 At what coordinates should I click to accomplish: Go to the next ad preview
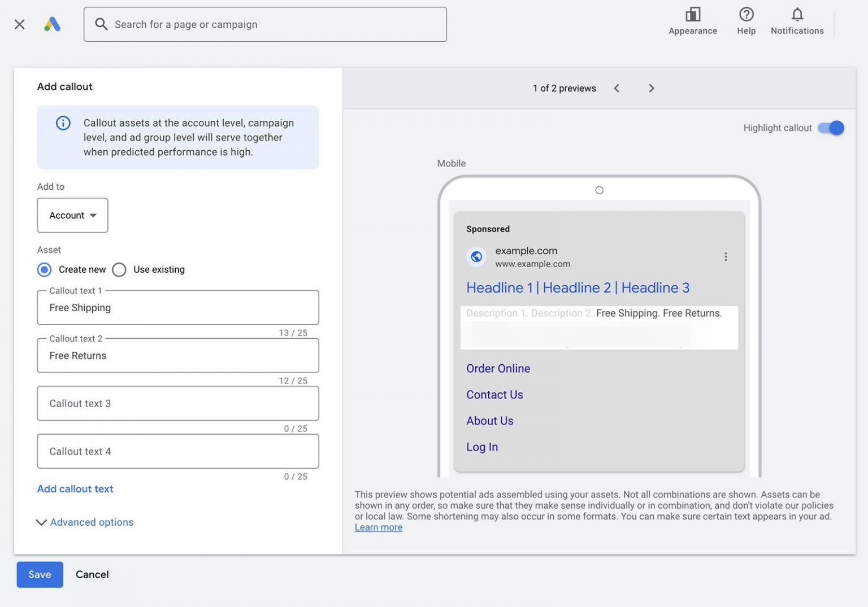[651, 88]
